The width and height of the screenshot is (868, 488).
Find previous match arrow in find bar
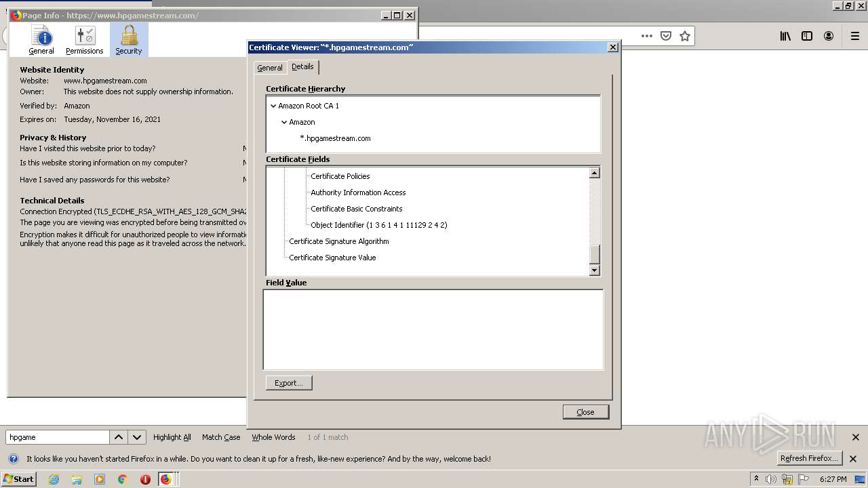point(118,437)
